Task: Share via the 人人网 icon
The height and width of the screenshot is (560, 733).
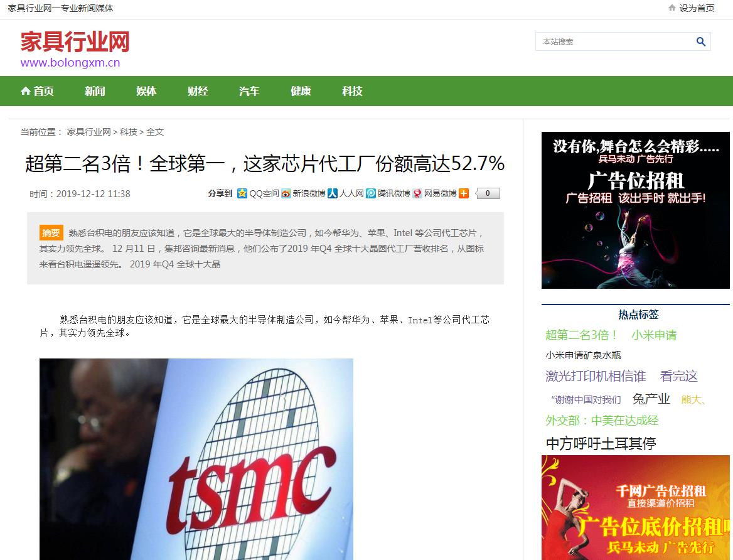Action: (333, 193)
